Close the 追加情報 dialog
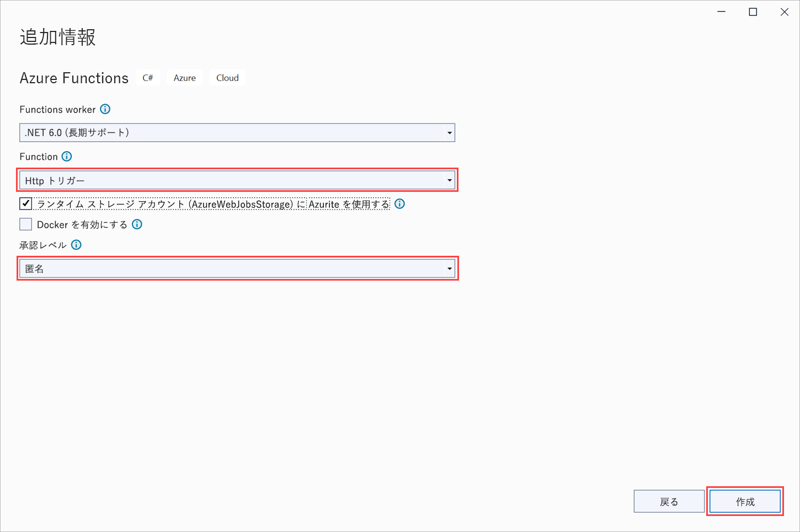Image resolution: width=800 pixels, height=532 pixels. point(784,12)
